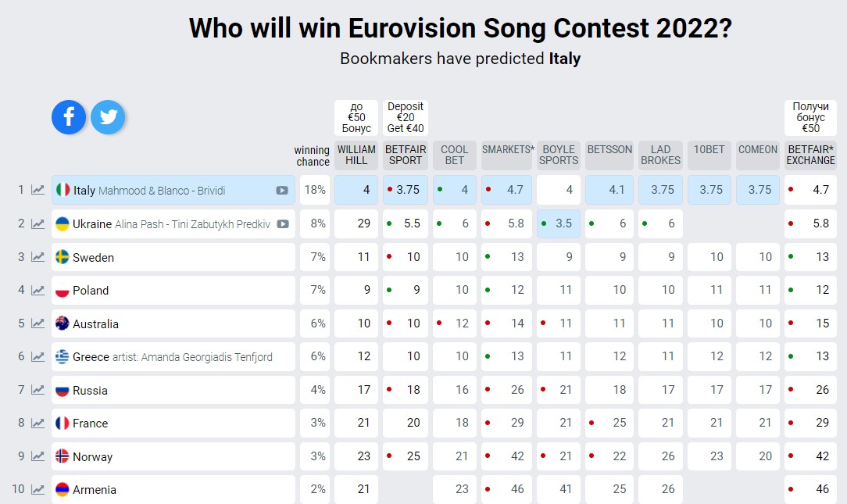Select Boyle Sports 3.5 odds for Ukraine
Viewport: 847px width, 504px height.
559,223
